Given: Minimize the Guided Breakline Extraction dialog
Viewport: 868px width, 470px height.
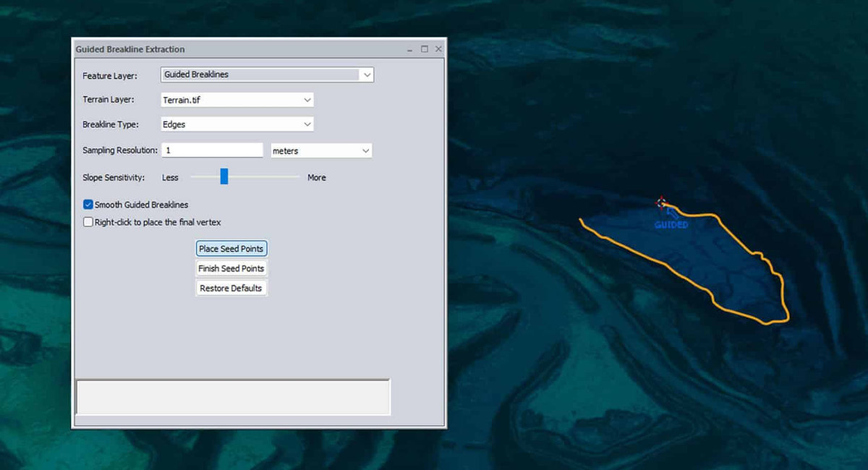Looking at the screenshot, I should click(410, 49).
